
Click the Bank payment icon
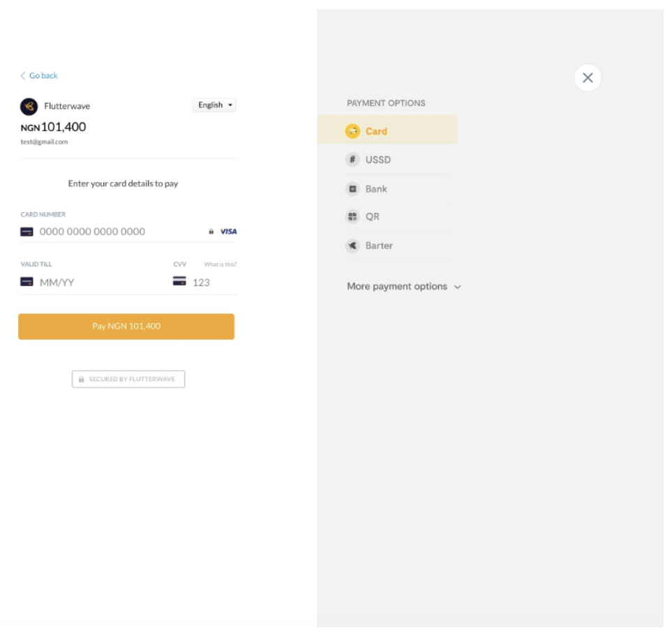pos(352,188)
